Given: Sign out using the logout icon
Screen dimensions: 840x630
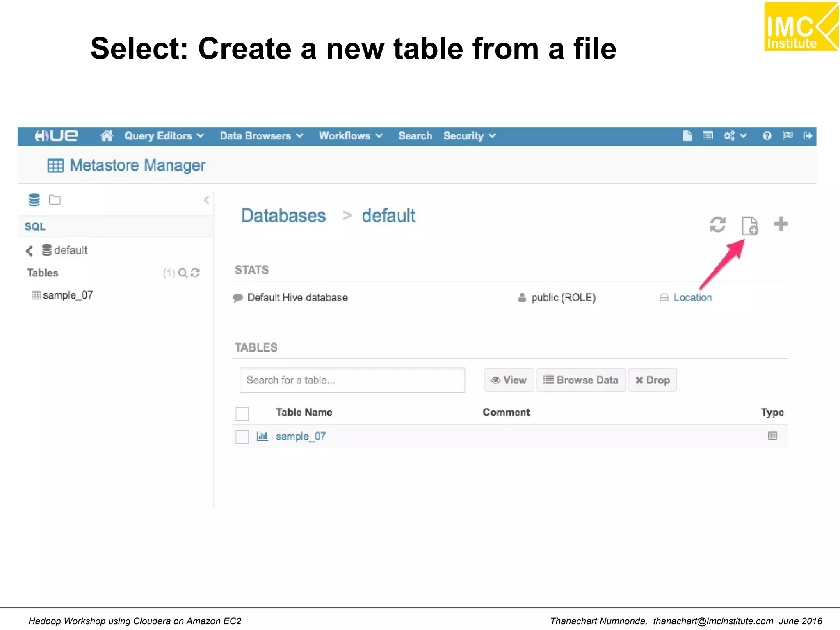Looking at the screenshot, I should tap(808, 136).
